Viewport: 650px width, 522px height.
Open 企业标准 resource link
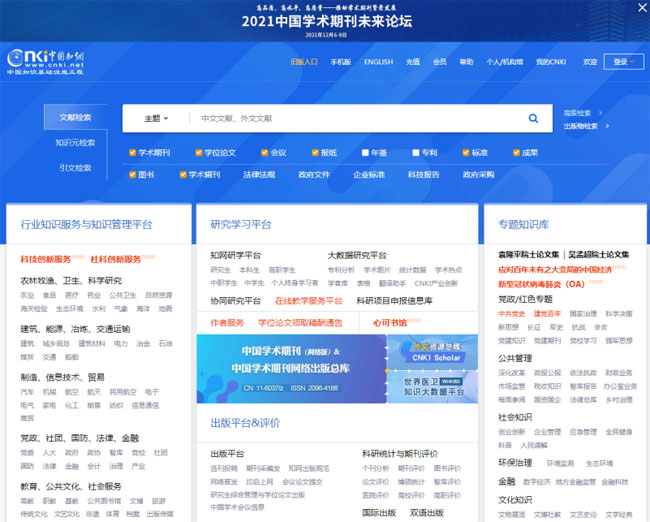[x=369, y=175]
